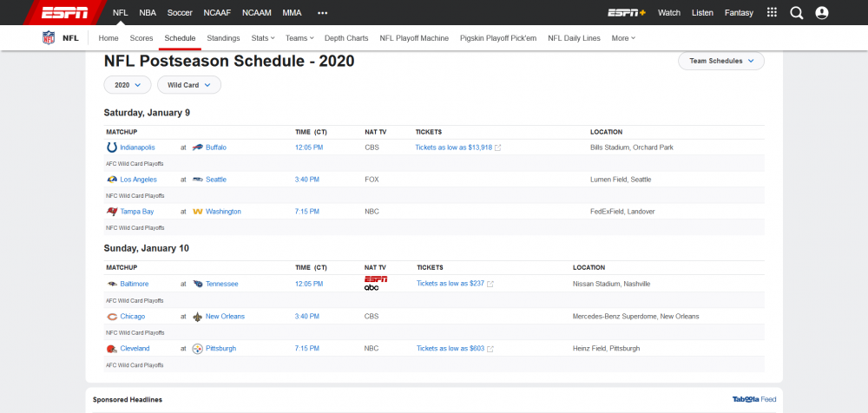The height and width of the screenshot is (413, 868).
Task: Open the Tennessee team link
Action: pyautogui.click(x=222, y=284)
